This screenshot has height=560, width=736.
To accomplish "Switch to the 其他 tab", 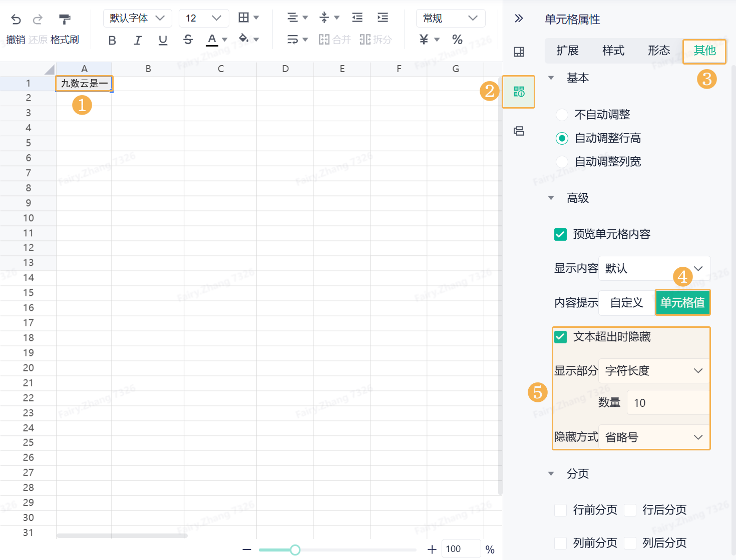I will (x=704, y=51).
